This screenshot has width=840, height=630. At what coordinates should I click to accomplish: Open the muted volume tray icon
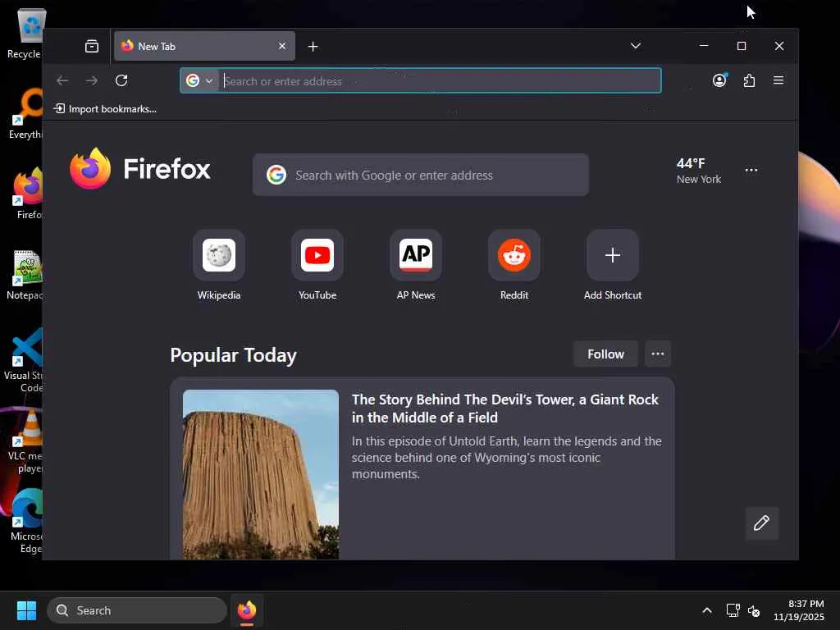pyautogui.click(x=754, y=610)
